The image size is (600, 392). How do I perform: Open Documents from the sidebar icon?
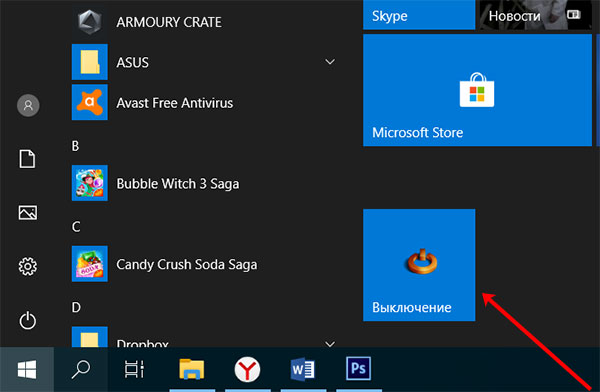click(28, 159)
